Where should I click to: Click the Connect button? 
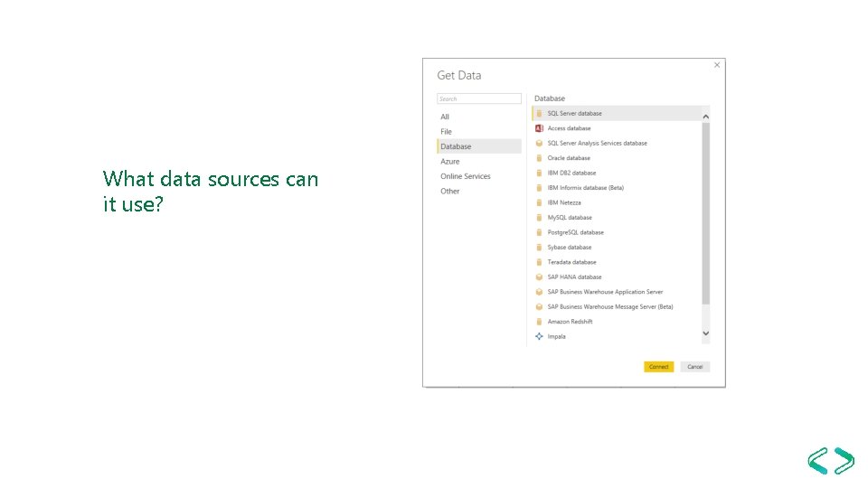pos(659,367)
